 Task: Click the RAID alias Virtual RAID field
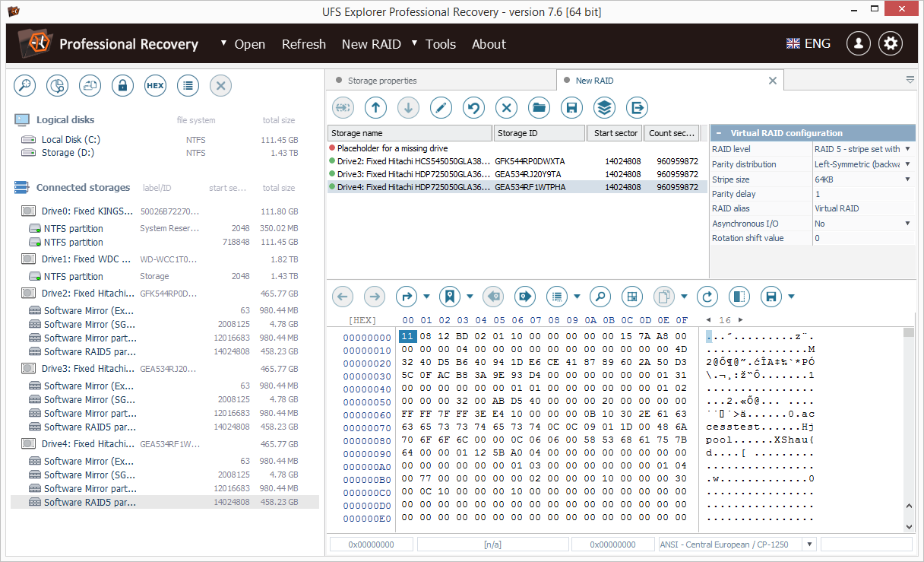863,208
